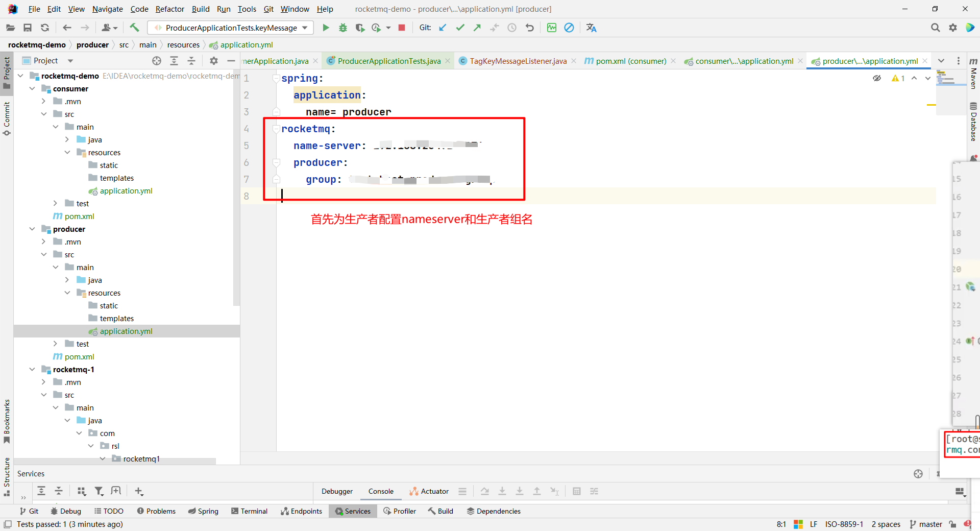Save all files with the disk icon
Image resolution: width=980 pixels, height=531 pixels.
tap(28, 28)
